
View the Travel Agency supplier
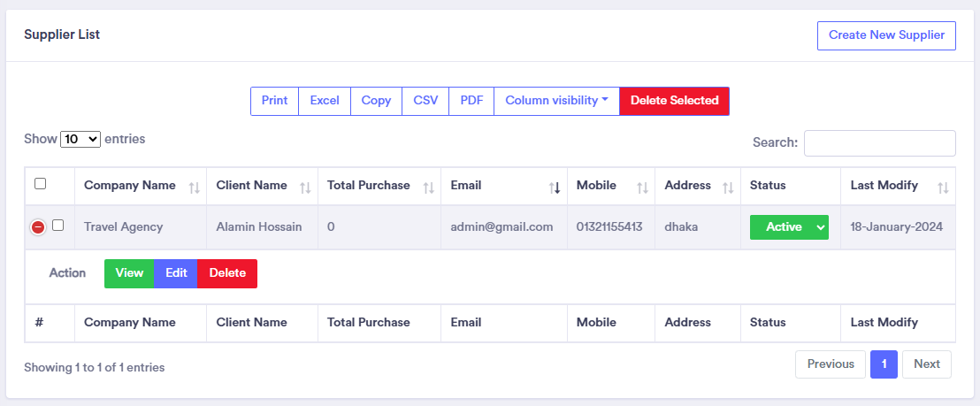tap(129, 273)
